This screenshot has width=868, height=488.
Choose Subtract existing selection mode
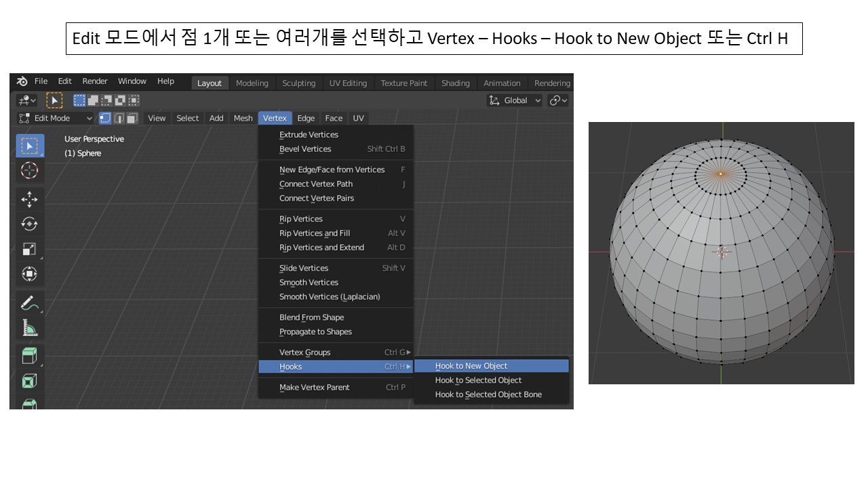pos(107,100)
